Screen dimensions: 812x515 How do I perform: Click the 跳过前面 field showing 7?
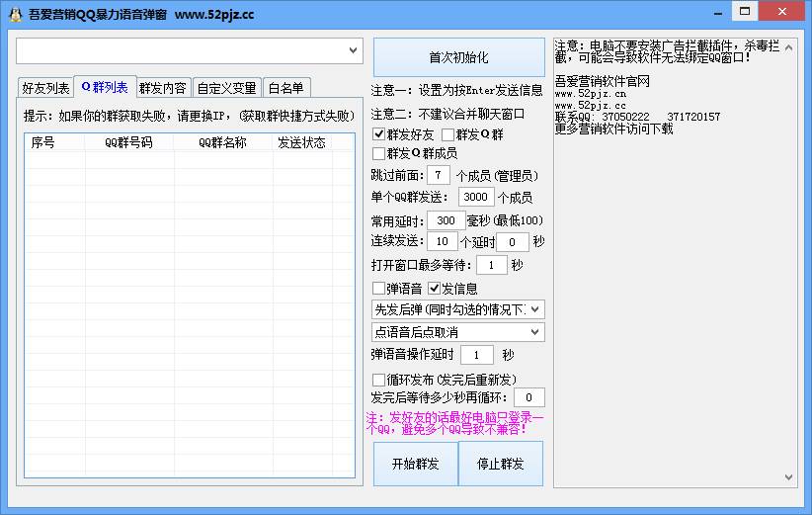439,175
